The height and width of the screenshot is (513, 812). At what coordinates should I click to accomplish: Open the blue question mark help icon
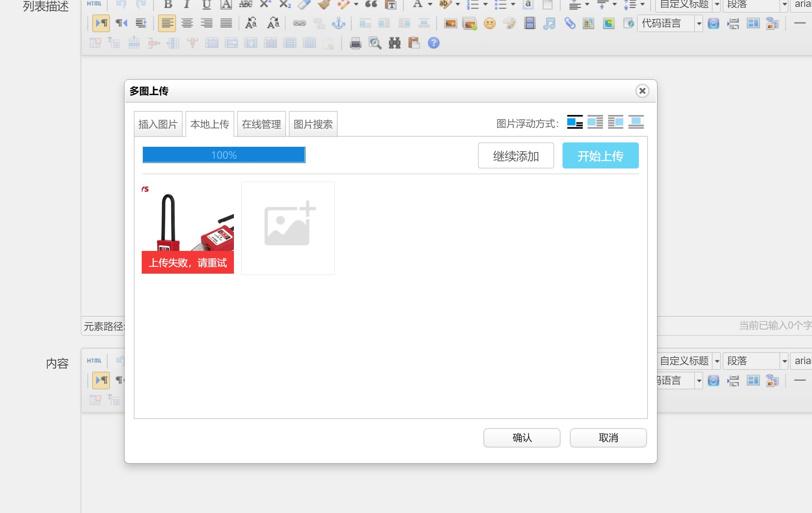pyautogui.click(x=433, y=43)
